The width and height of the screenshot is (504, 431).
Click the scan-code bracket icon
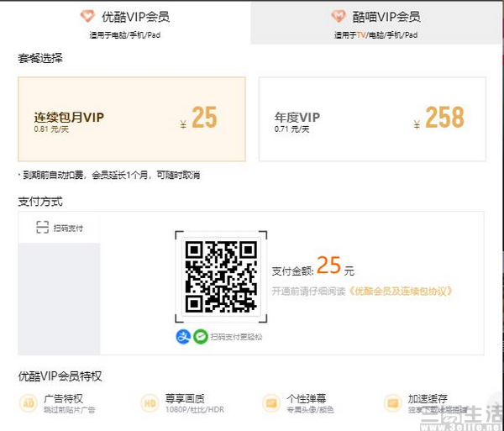click(43, 227)
